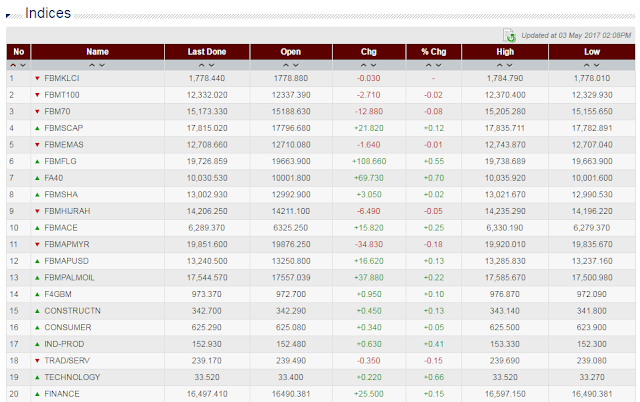This screenshot has width=640, height=402.
Task: Sort High column descending
Action: click(510, 65)
